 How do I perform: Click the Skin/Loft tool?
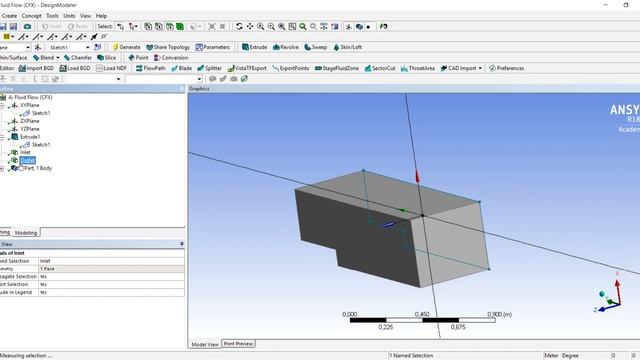[x=348, y=47]
